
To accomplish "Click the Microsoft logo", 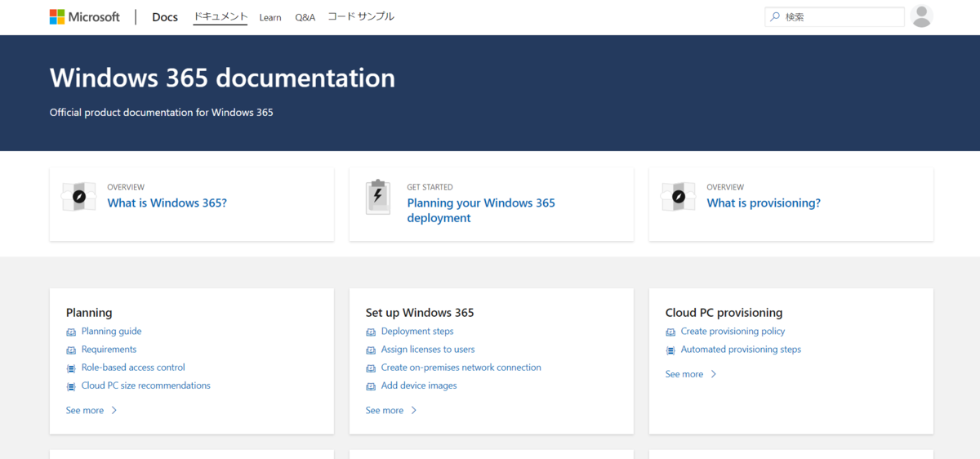I will point(85,17).
